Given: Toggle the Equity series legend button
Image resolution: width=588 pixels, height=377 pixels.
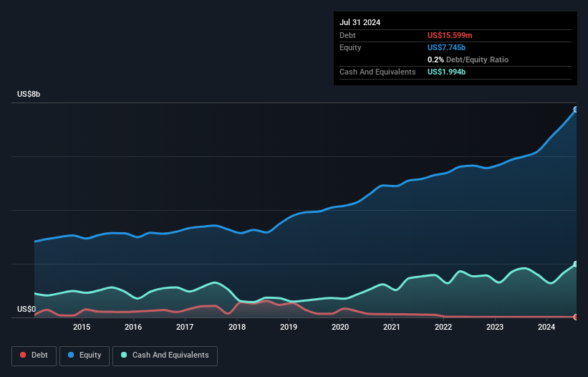Looking at the screenshot, I should click(85, 355).
